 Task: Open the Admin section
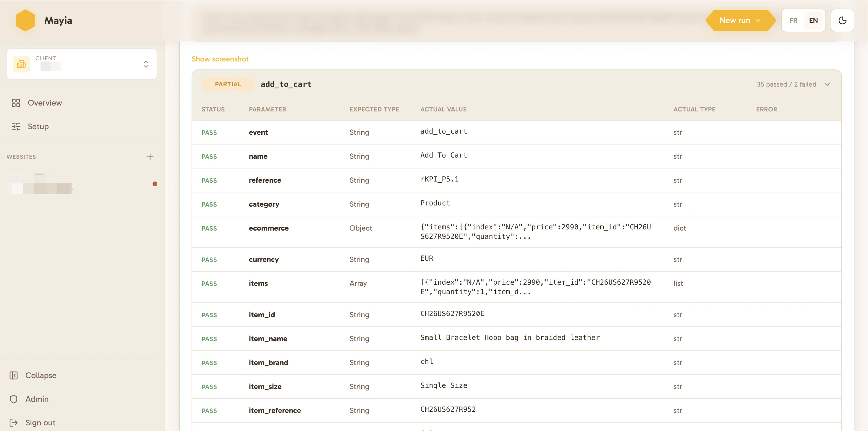pos(37,399)
